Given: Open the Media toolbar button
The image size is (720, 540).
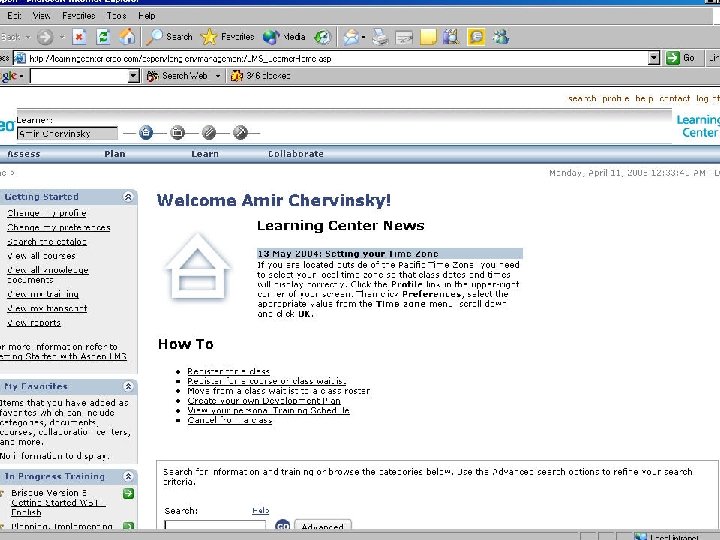Looking at the screenshot, I should coord(285,37).
